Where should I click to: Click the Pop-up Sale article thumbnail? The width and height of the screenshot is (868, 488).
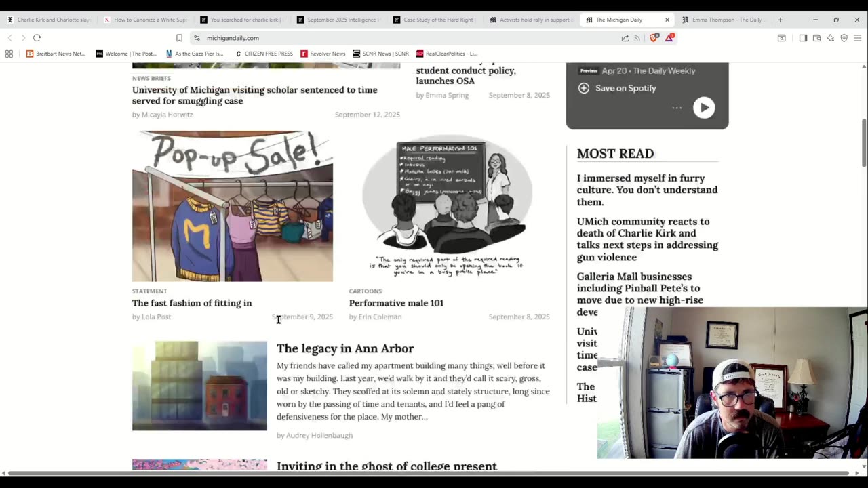(x=233, y=206)
